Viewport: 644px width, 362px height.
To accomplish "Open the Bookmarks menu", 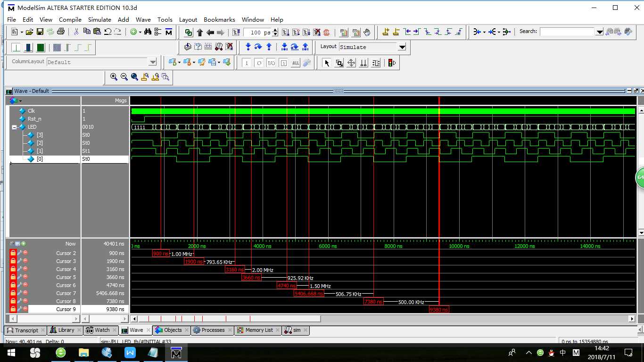I will point(219,20).
